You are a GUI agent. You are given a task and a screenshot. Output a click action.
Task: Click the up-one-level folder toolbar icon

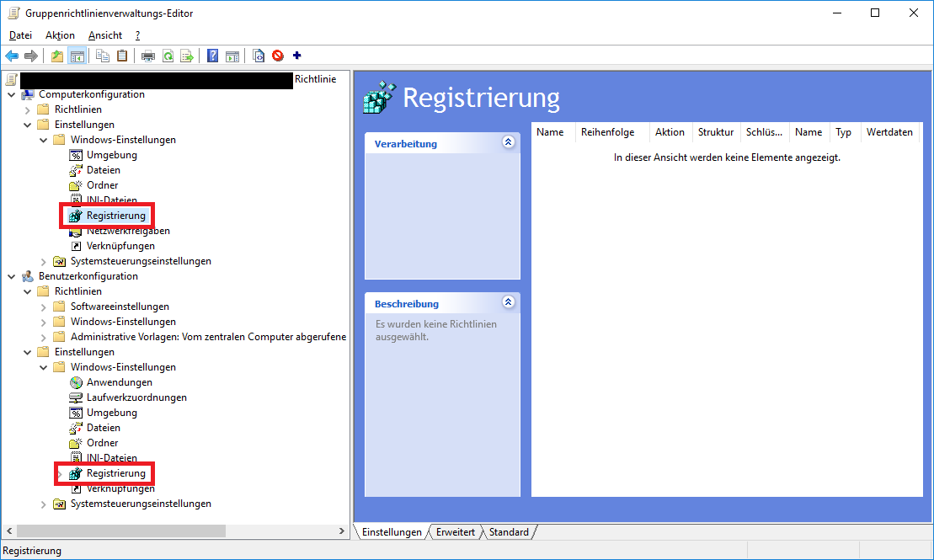[57, 56]
